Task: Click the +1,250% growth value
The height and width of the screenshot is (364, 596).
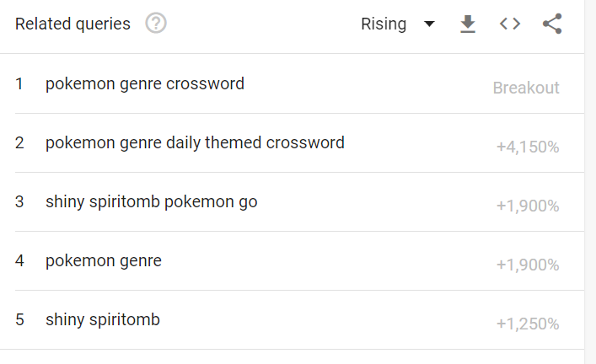Action: click(528, 324)
